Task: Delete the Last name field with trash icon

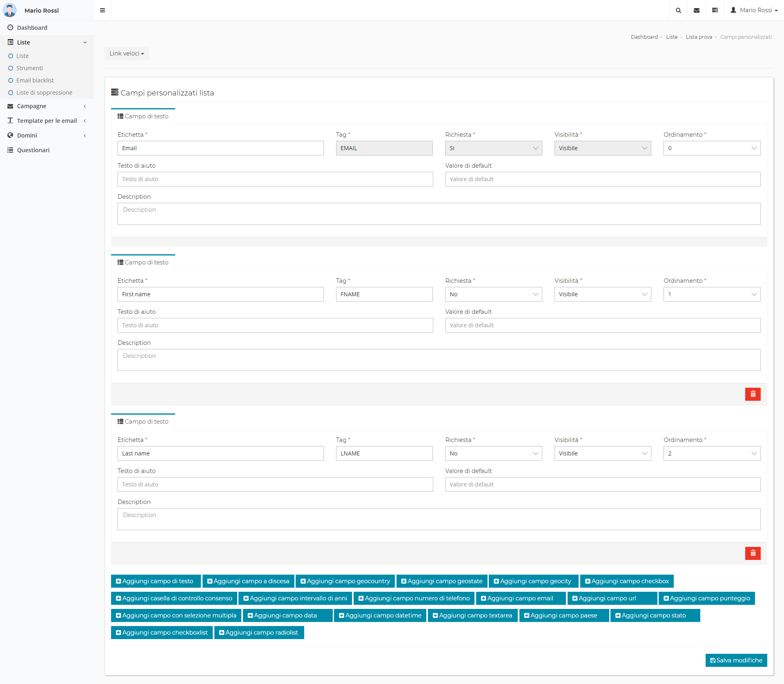Action: point(753,553)
